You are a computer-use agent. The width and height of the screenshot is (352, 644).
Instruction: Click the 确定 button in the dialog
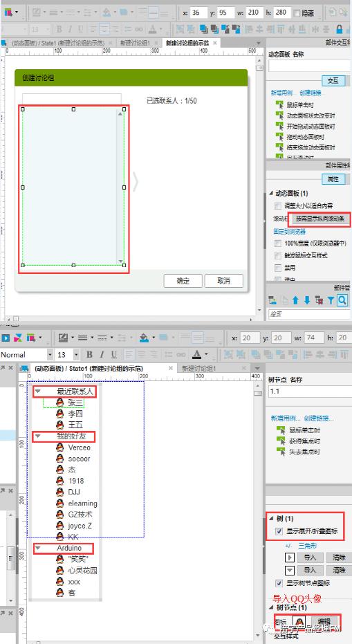[183, 281]
